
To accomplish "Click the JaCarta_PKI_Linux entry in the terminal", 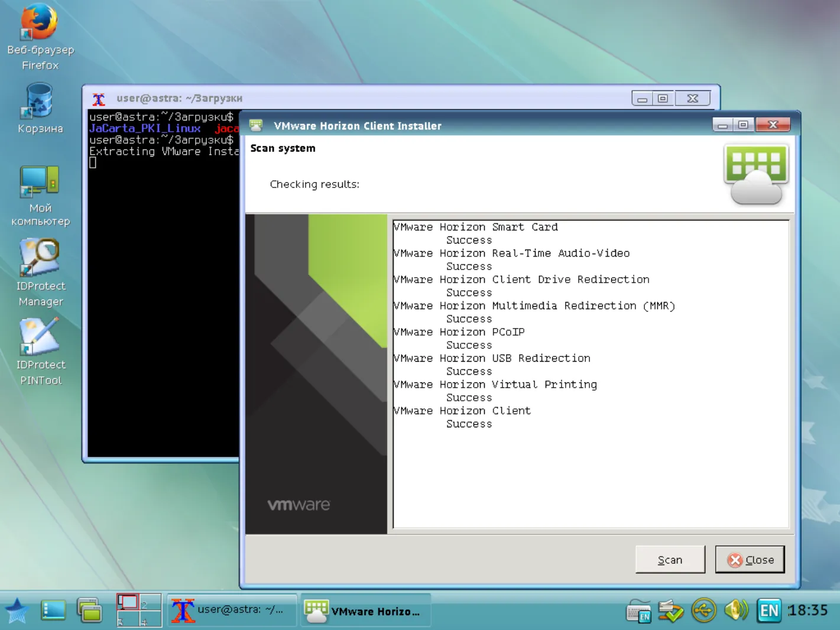I will coord(145,128).
